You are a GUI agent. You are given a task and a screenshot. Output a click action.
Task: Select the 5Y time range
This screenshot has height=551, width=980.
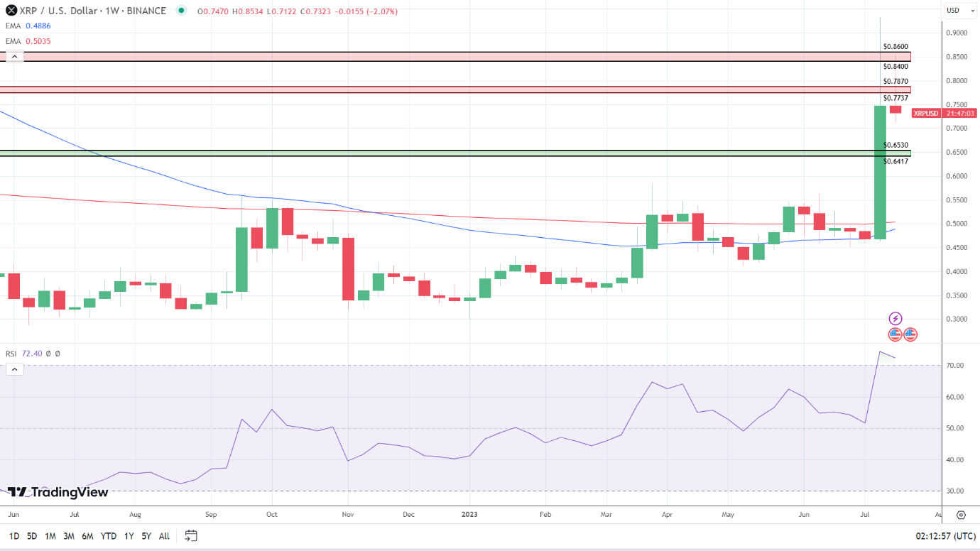pos(146,536)
